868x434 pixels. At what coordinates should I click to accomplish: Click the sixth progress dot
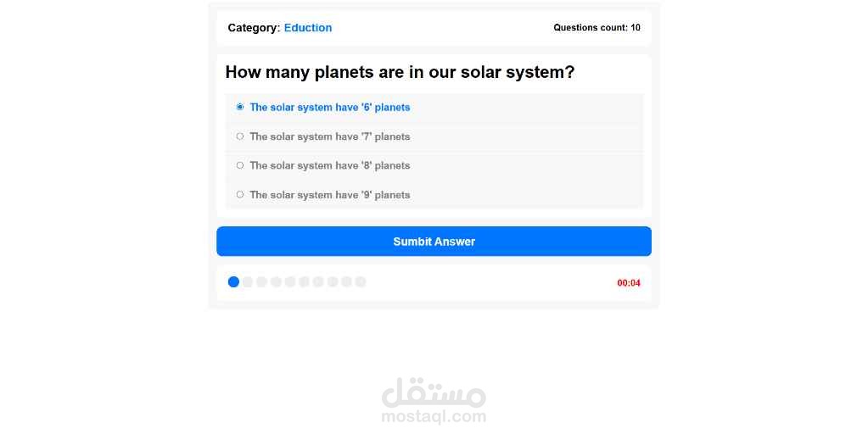pos(304,282)
